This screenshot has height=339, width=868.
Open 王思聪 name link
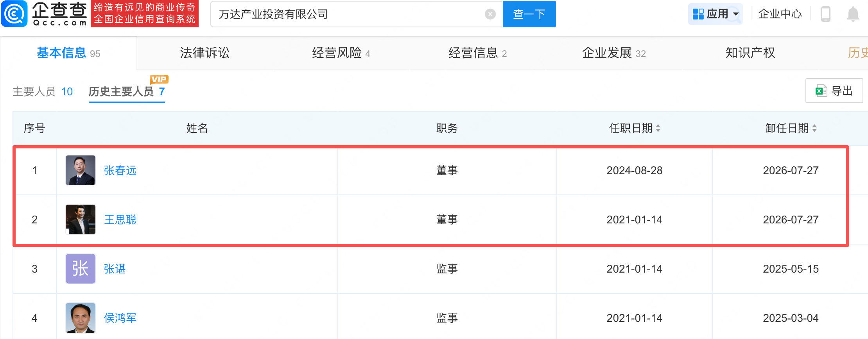[x=120, y=219]
